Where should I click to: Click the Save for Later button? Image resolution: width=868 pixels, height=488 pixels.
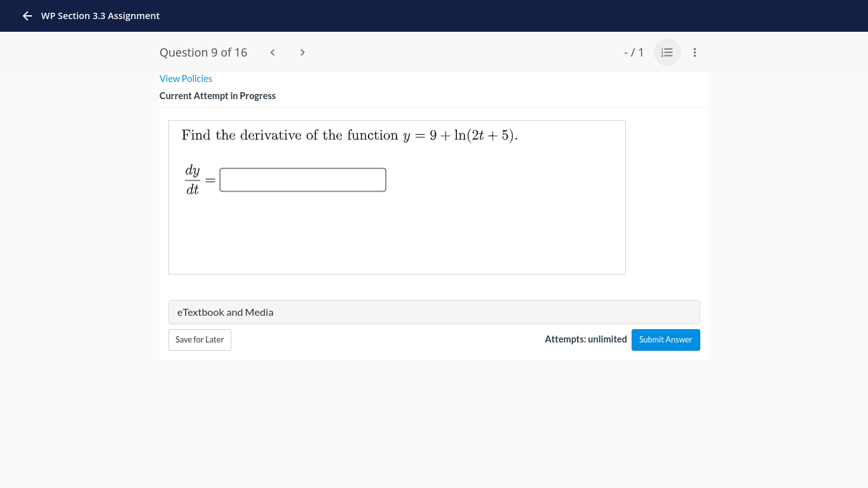200,339
